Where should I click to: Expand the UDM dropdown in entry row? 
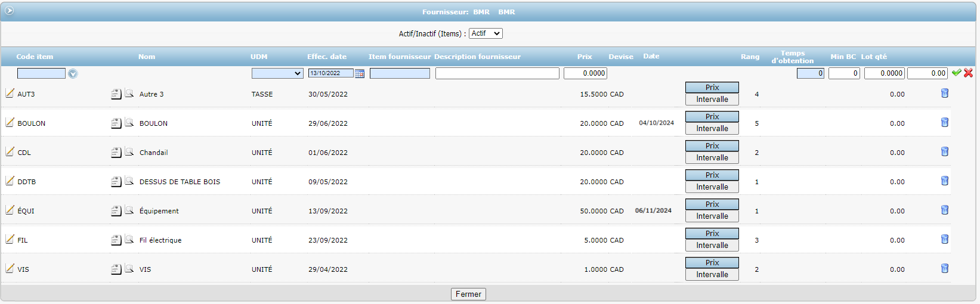(277, 73)
